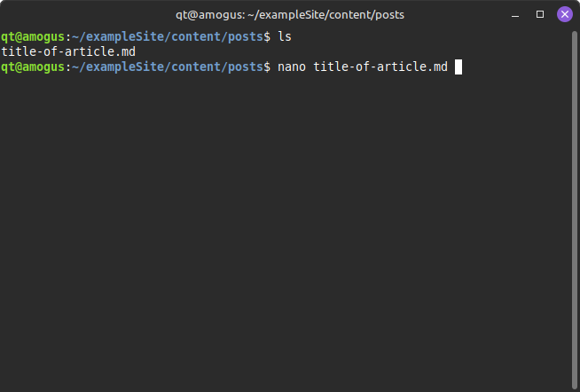Click green "qt@amogus" on the nano prompt line
This screenshot has width=580, height=392.
tap(33, 67)
